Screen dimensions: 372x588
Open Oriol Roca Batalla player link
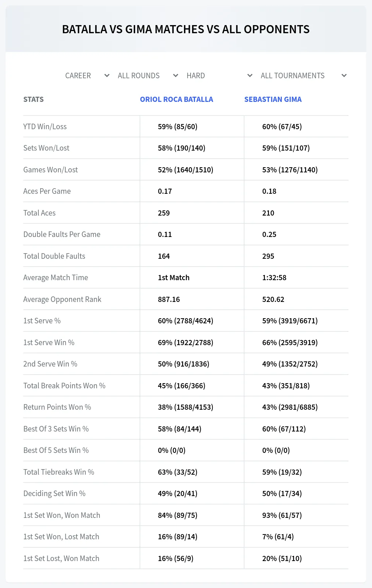point(177,99)
